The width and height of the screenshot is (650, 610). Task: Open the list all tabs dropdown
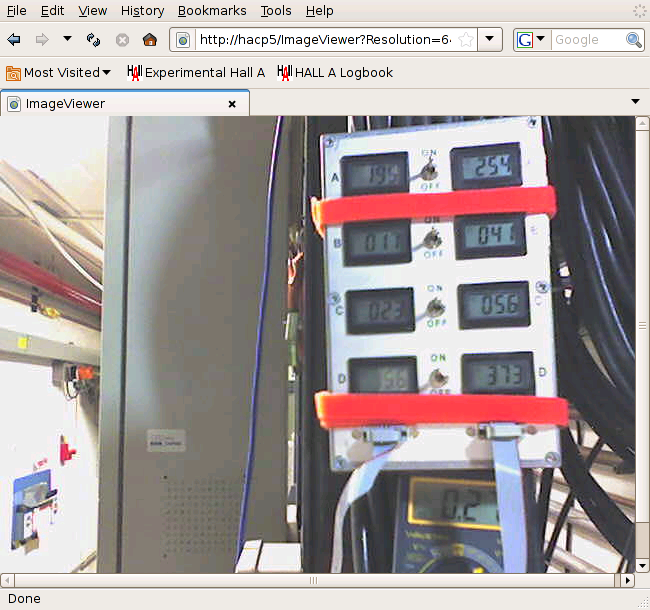pos(635,102)
